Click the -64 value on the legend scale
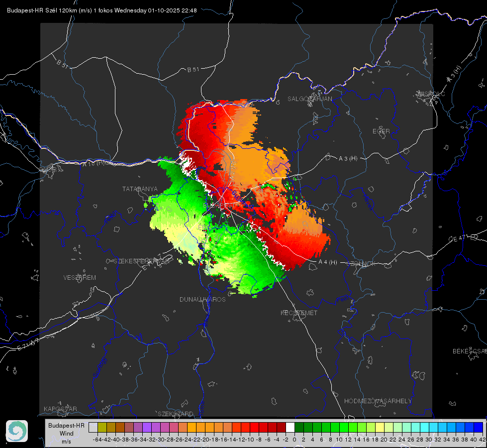 point(97,440)
